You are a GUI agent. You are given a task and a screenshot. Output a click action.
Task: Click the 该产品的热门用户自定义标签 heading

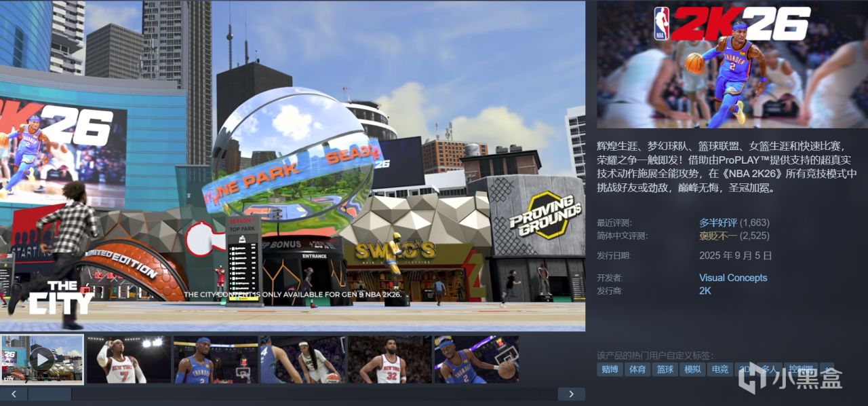[x=654, y=356]
